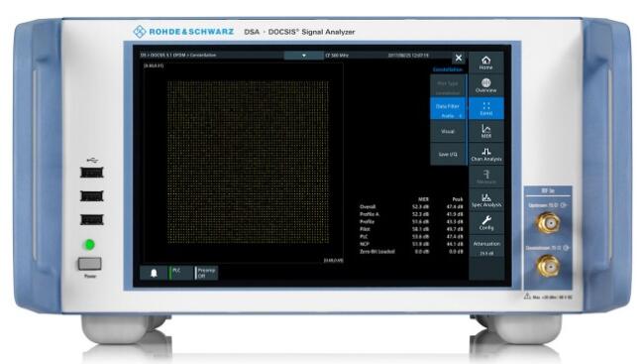Select the Profile A MER row
The width and height of the screenshot is (644, 364).
click(411, 214)
